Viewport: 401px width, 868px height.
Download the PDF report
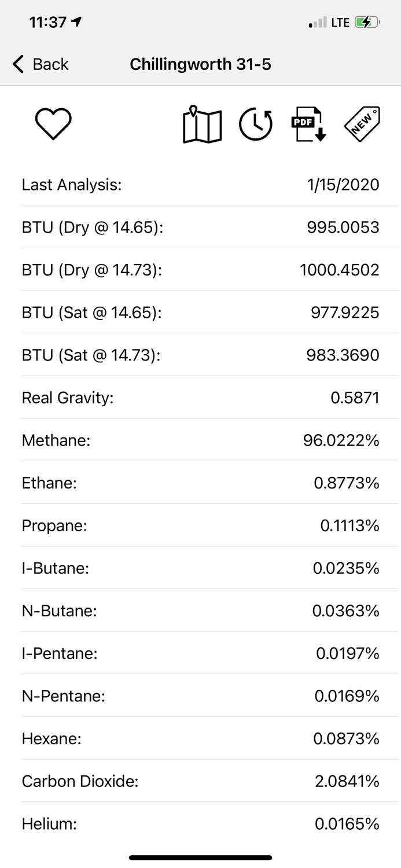[307, 123]
